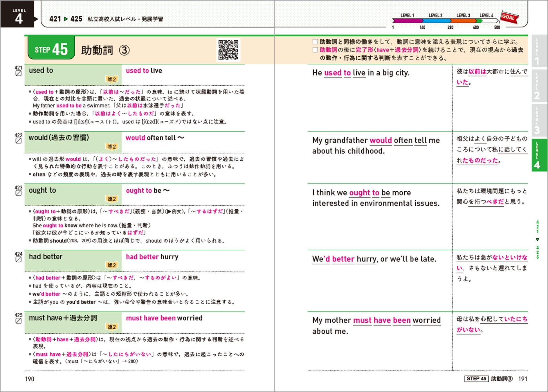Click the STEP 45 footer label
Viewport: 548px width, 392px height.
click(476, 379)
